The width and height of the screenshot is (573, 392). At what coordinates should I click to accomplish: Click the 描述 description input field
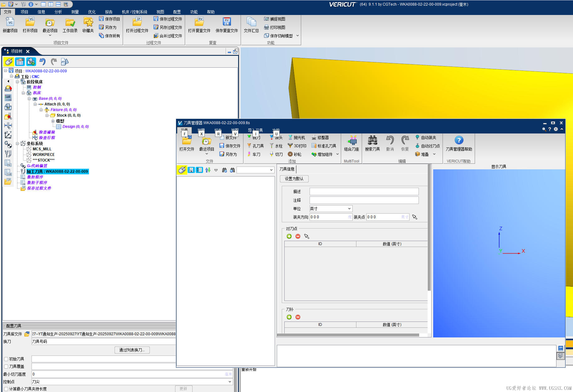[364, 191]
